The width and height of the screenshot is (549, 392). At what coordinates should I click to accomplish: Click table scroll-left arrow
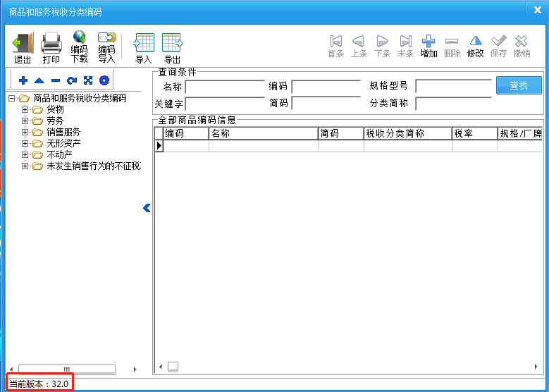(161, 367)
